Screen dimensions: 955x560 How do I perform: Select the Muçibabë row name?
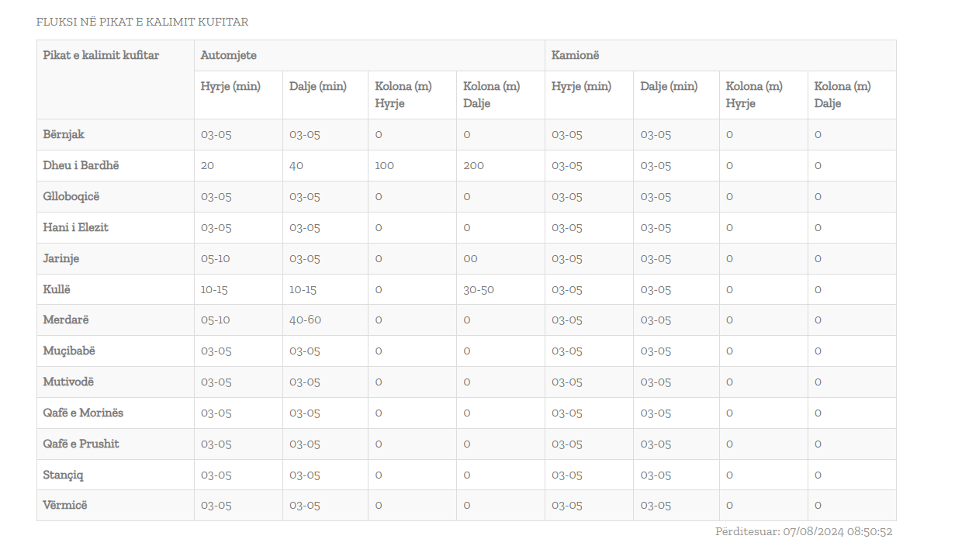click(69, 351)
